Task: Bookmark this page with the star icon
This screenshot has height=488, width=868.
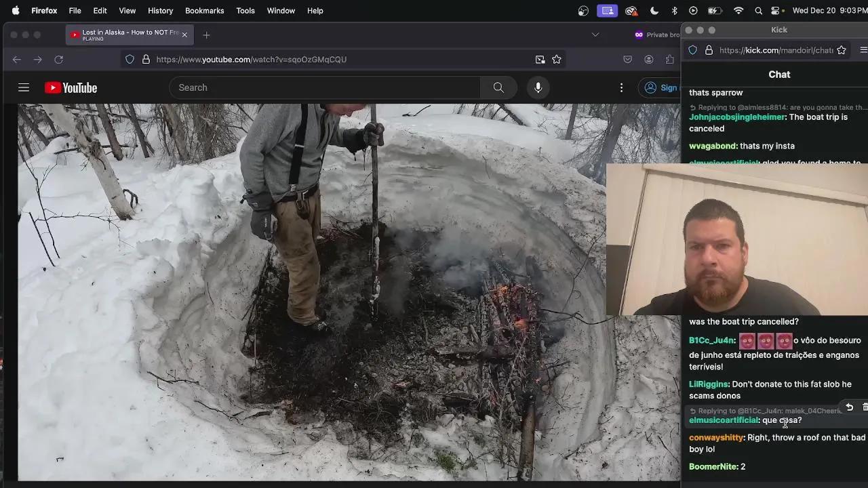Action: tap(557, 60)
